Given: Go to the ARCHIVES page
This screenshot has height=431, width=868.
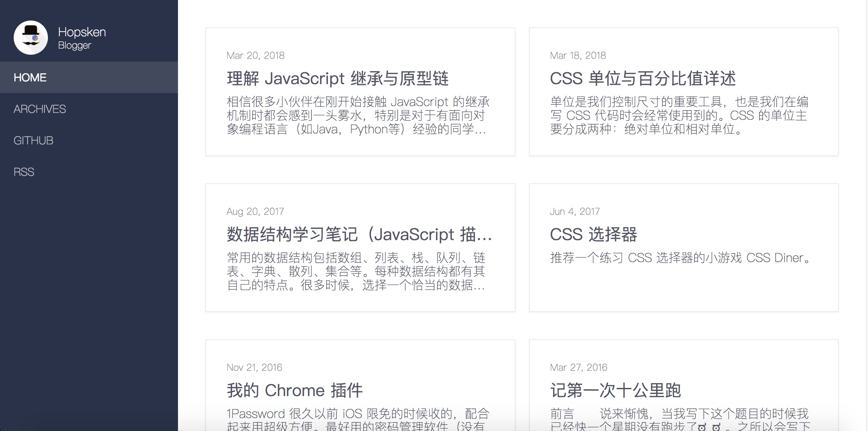Looking at the screenshot, I should tap(40, 109).
